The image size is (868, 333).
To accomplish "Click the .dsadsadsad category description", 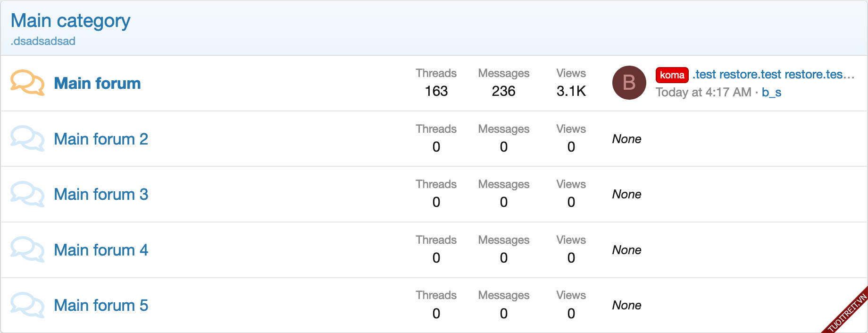I will tap(43, 41).
